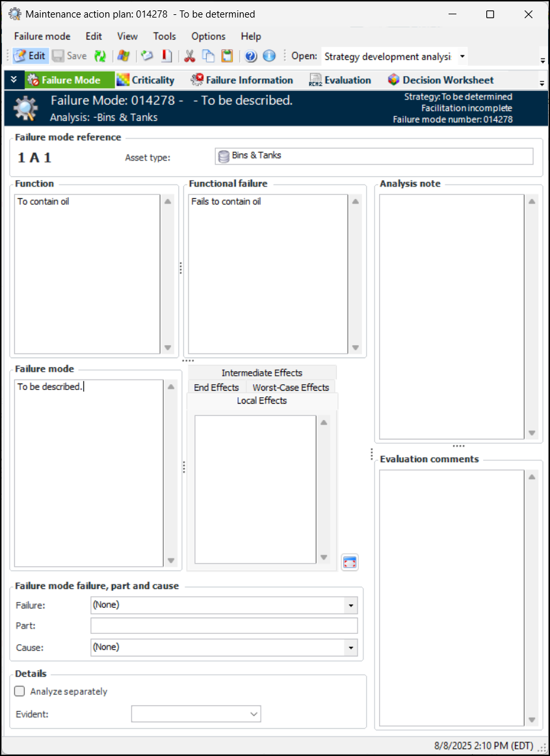
Task: Collapse navigation with double-chevron button
Action: pyautogui.click(x=14, y=80)
